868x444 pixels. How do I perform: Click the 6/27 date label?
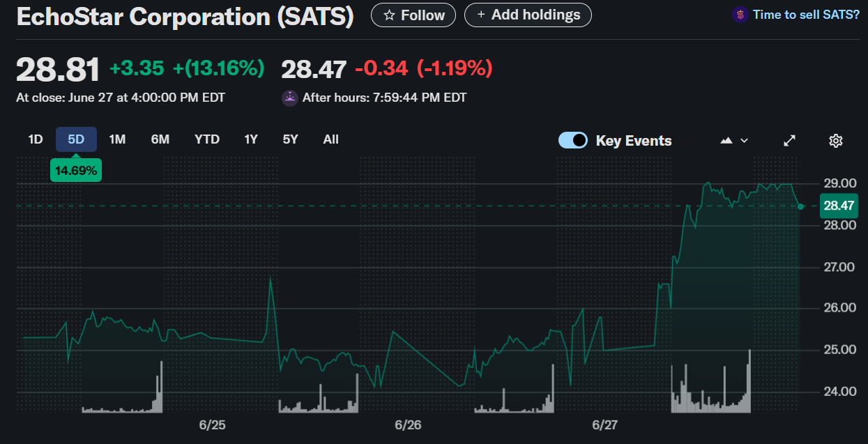click(605, 424)
